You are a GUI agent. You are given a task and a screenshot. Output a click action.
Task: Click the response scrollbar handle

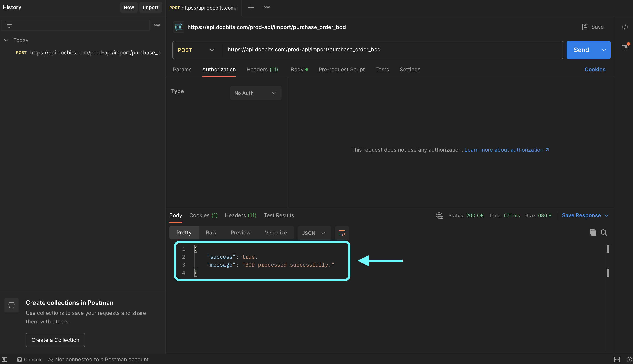(608, 249)
